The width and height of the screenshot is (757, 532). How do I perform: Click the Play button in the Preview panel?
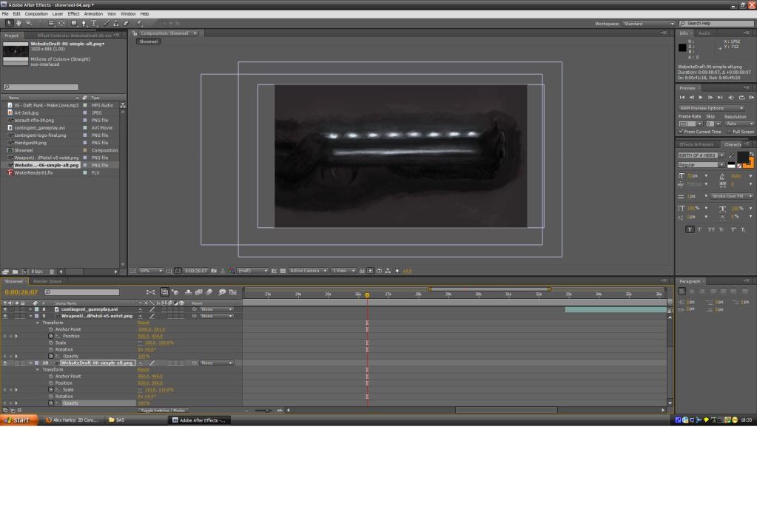tap(701, 97)
